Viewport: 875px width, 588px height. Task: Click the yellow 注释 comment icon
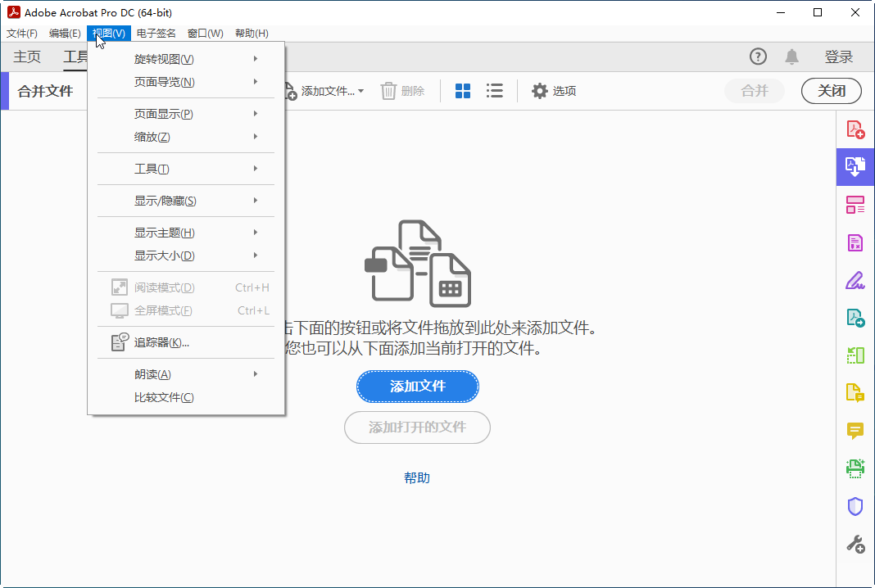(x=855, y=431)
